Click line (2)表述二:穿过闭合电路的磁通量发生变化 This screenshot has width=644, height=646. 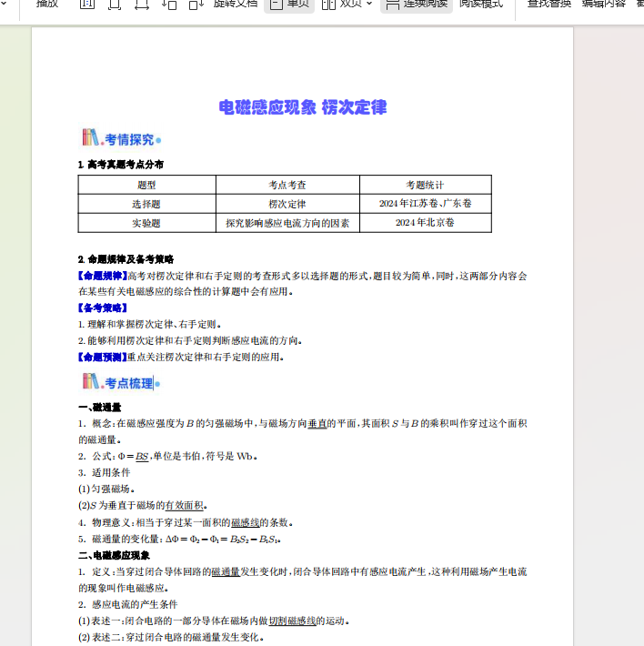(171, 637)
